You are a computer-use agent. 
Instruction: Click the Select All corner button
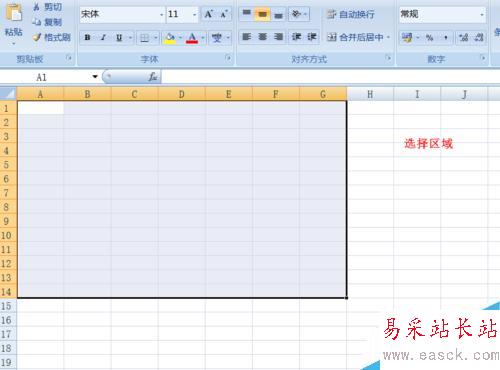click(x=8, y=94)
